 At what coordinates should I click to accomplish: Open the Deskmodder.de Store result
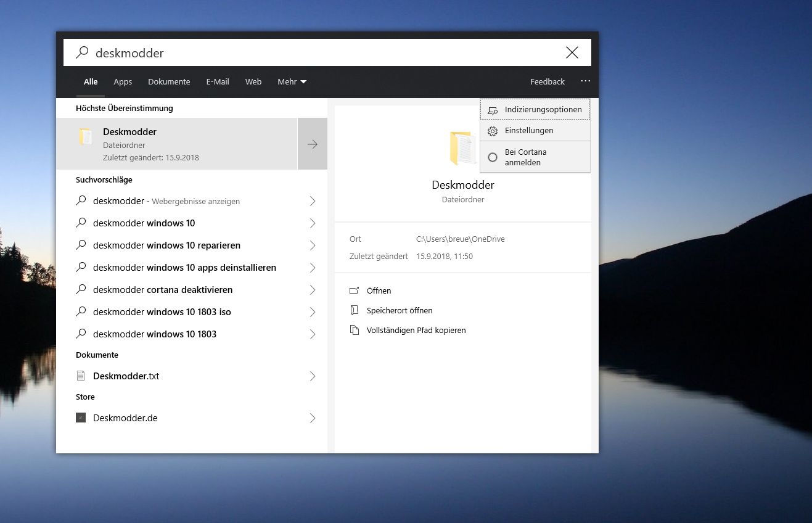pyautogui.click(x=192, y=418)
